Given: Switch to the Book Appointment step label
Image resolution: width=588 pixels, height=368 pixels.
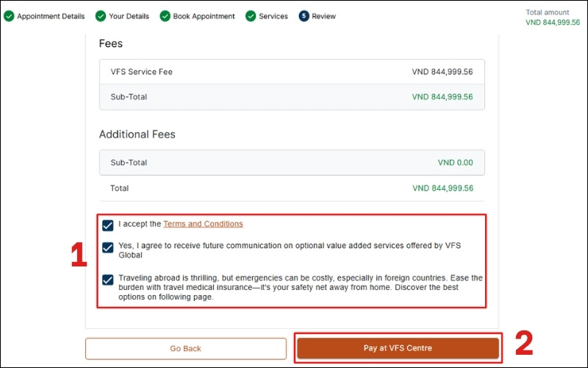Looking at the screenshot, I should (204, 16).
